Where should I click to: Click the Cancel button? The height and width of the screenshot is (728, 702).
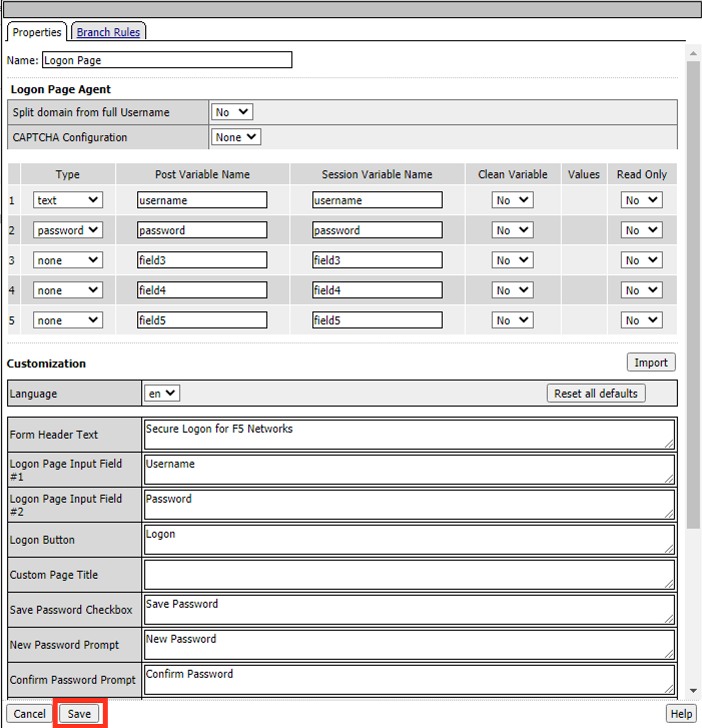[29, 714]
